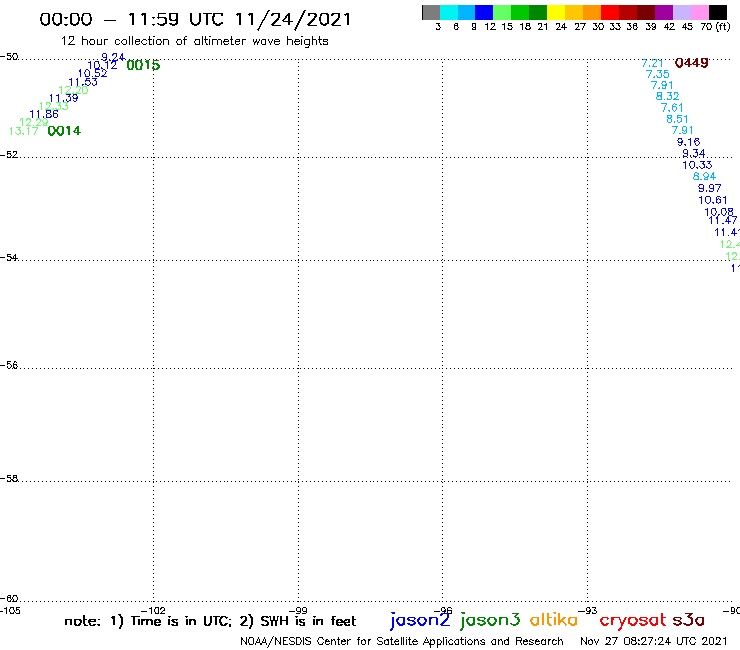Click the yellow swatch in the color scale
740x650 pixels.
[x=556, y=12]
